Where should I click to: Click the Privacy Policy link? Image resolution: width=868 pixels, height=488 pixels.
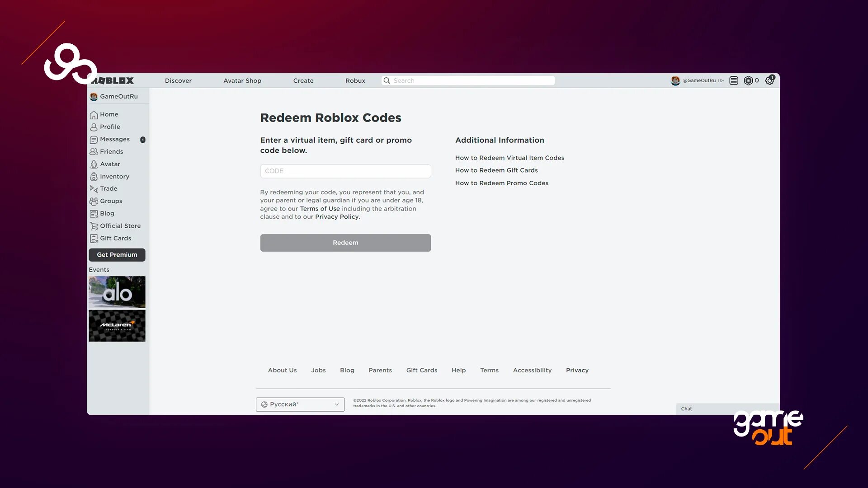point(336,217)
